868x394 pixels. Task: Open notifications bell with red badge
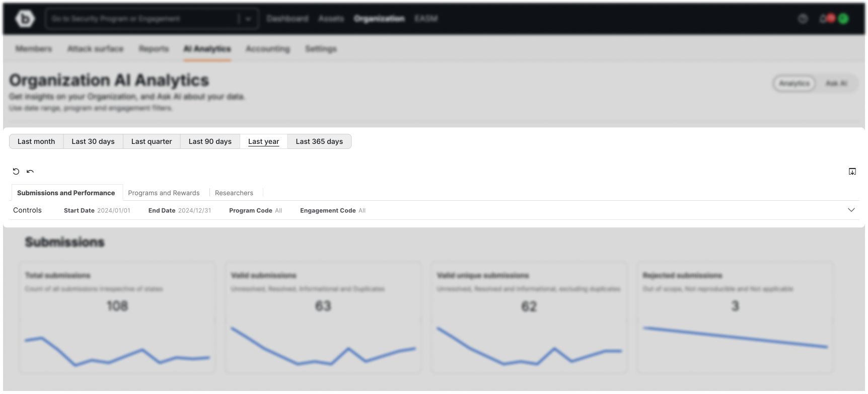click(x=826, y=19)
